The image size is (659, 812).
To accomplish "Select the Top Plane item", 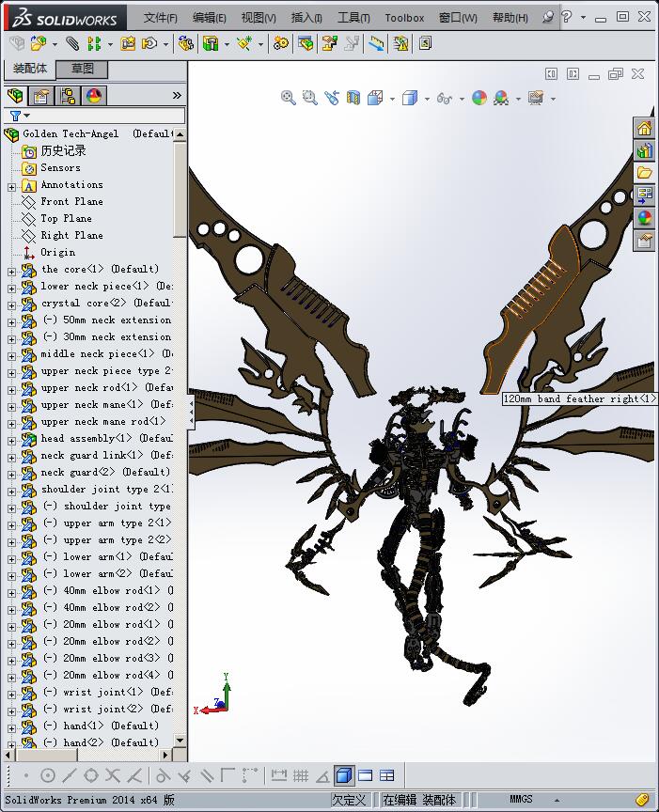I will click(x=67, y=219).
